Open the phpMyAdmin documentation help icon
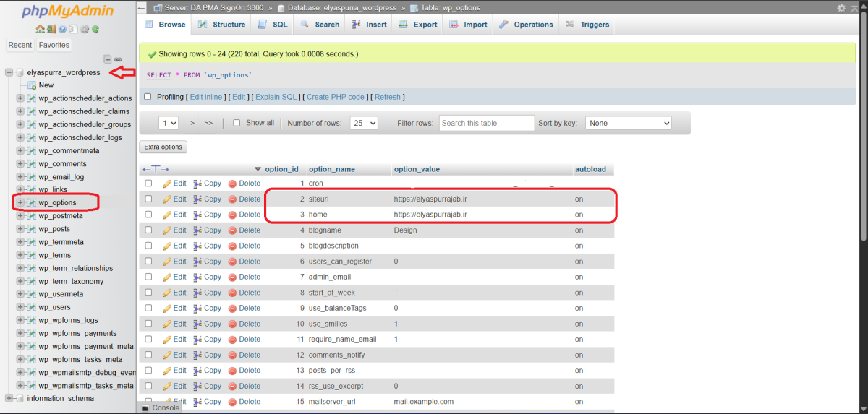The width and height of the screenshot is (868, 414). (62, 30)
